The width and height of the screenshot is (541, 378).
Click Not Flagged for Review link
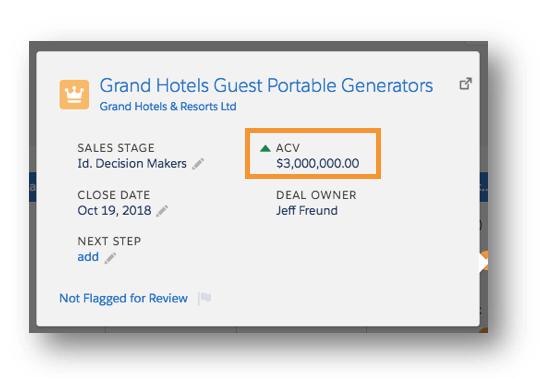(x=124, y=298)
